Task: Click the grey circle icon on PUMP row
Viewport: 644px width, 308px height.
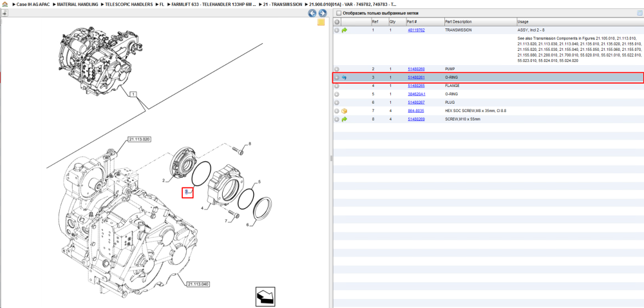Action: [x=337, y=69]
